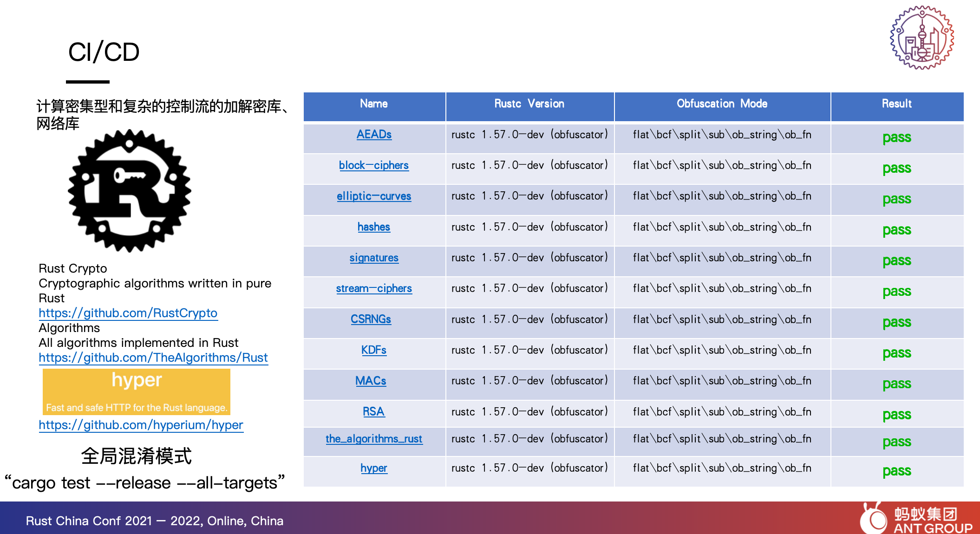Visit the TheAlgorithms/Rust GitHub URL

pos(153,358)
